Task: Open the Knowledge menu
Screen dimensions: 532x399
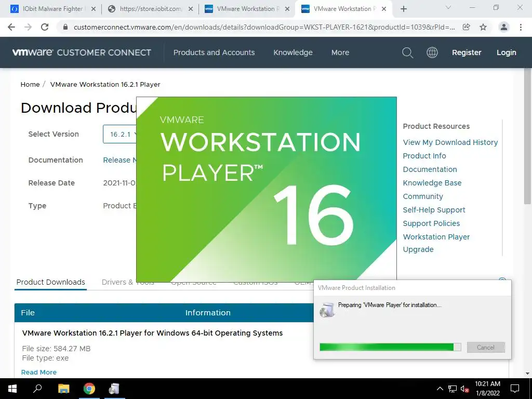Action: coord(293,52)
